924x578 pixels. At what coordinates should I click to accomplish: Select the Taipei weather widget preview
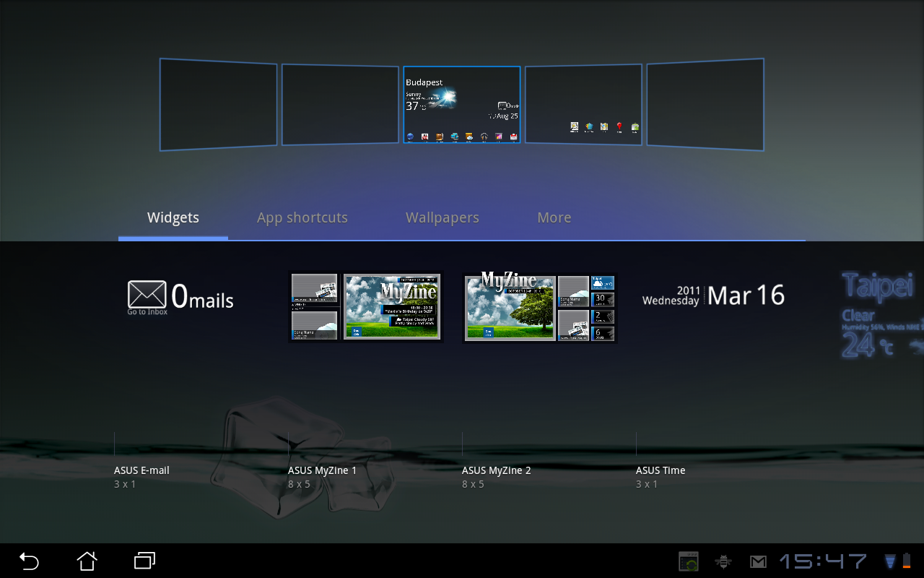coord(882,315)
